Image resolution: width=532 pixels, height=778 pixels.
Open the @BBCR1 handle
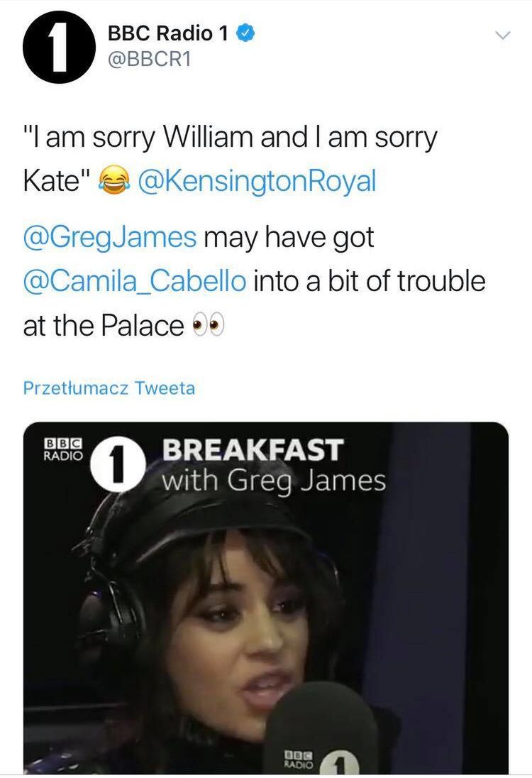150,61
